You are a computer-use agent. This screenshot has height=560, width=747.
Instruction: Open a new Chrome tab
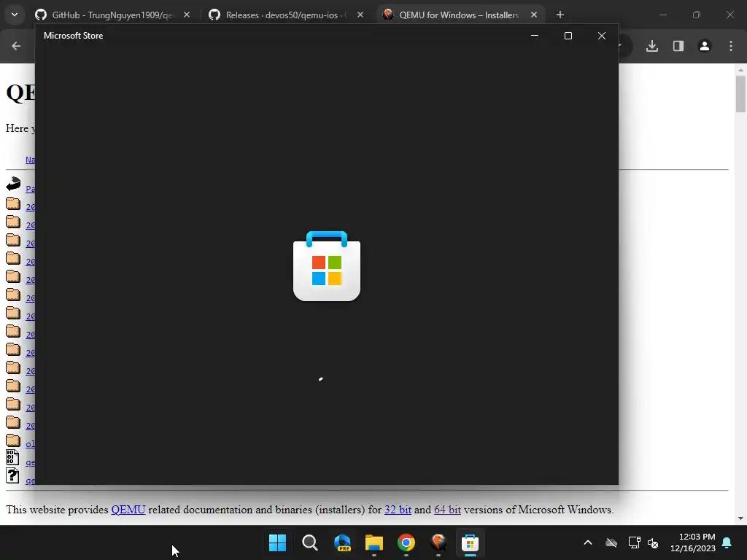coord(560,15)
